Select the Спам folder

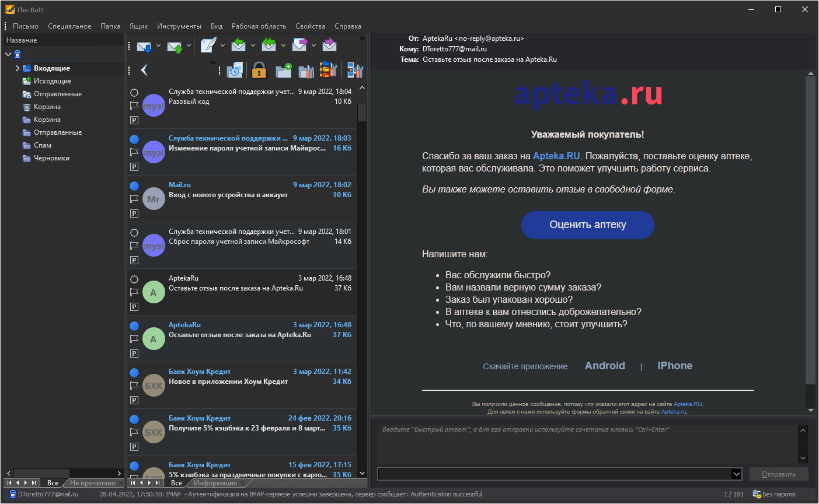43,145
